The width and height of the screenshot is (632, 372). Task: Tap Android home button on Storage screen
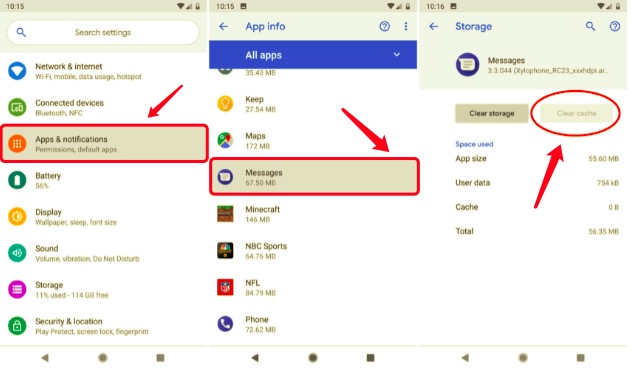point(523,357)
